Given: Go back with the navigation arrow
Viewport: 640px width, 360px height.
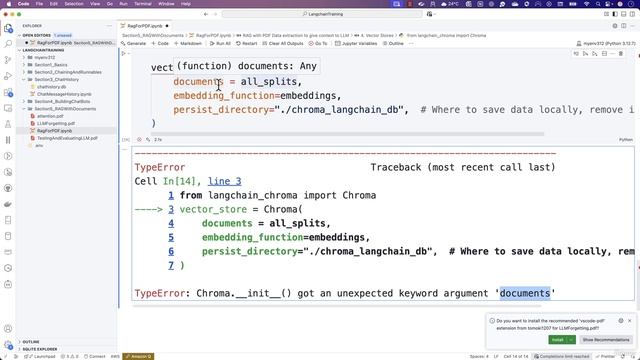Looking at the screenshot, I should point(206,14).
